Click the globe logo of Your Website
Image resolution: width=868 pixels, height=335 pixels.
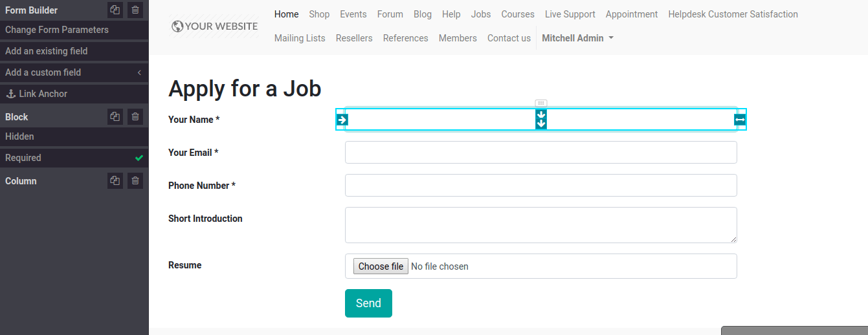(177, 27)
